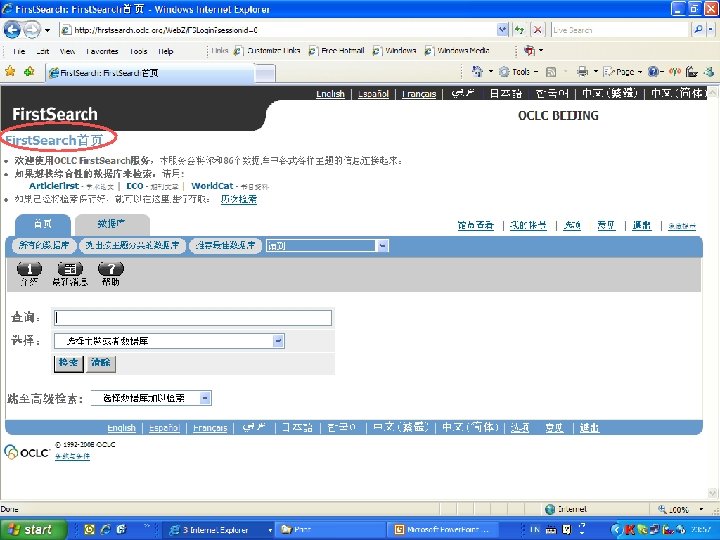Click the Print icon in command bar
The width and height of the screenshot is (720, 540).
point(582,72)
